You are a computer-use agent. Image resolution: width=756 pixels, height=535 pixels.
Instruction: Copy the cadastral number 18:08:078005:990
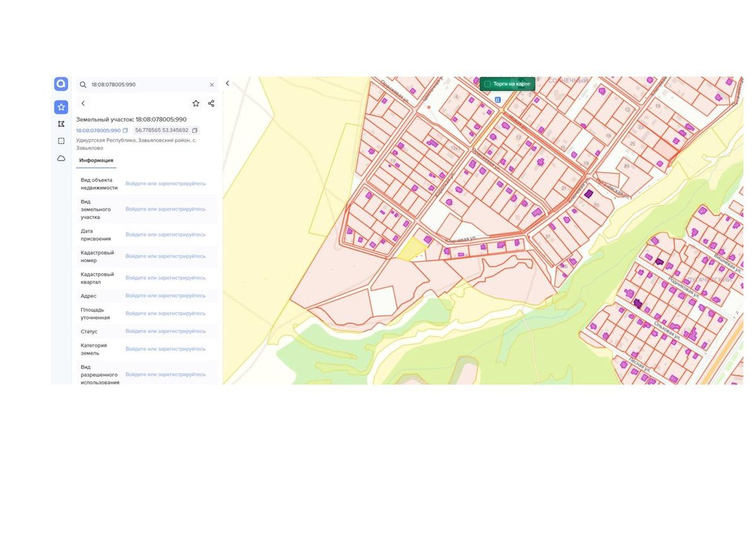click(125, 130)
